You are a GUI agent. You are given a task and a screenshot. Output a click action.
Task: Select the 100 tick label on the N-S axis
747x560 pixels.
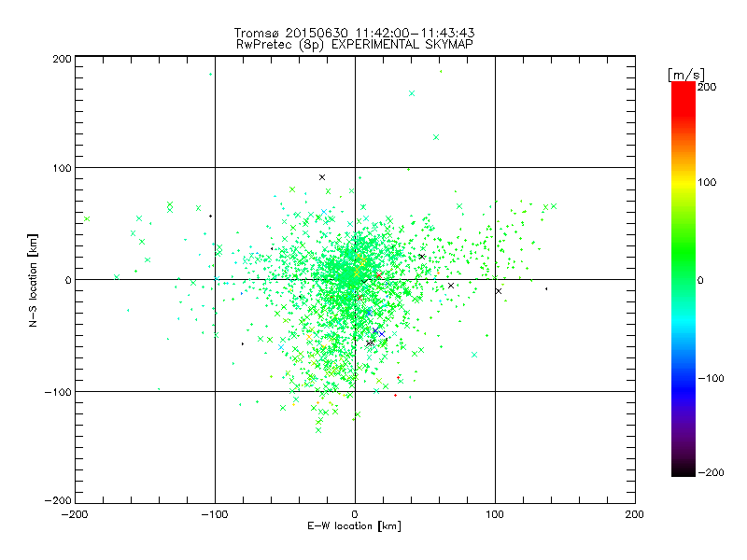coord(62,168)
